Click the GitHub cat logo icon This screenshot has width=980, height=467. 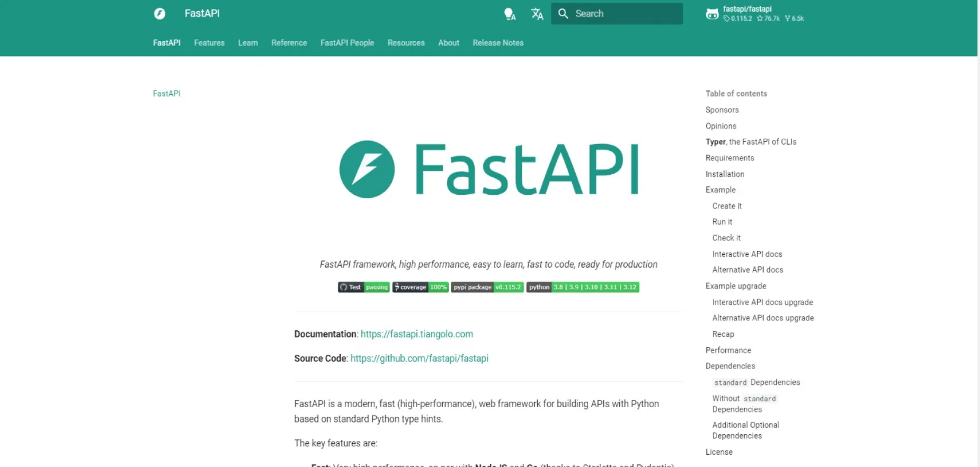(x=712, y=14)
